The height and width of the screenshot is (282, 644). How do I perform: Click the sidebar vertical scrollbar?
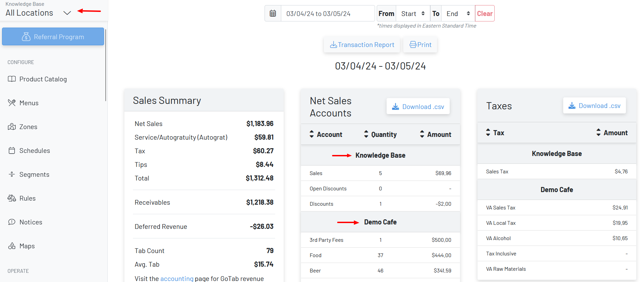click(106, 65)
